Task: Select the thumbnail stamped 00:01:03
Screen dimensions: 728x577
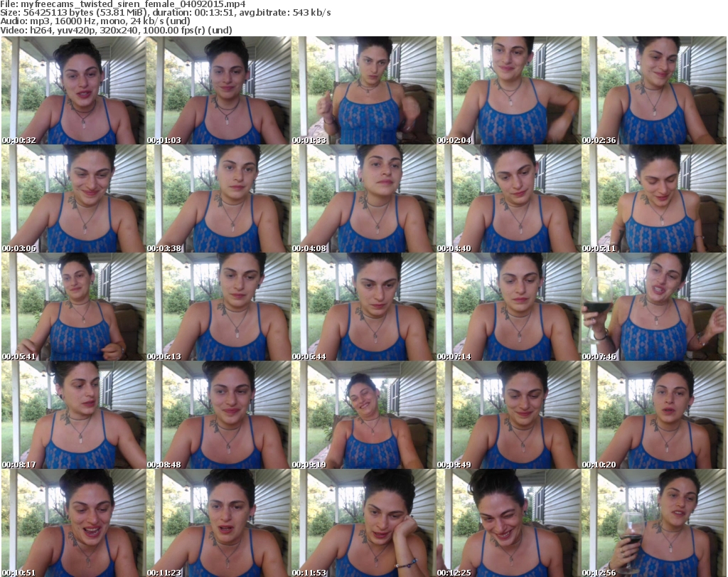Action: [219, 90]
